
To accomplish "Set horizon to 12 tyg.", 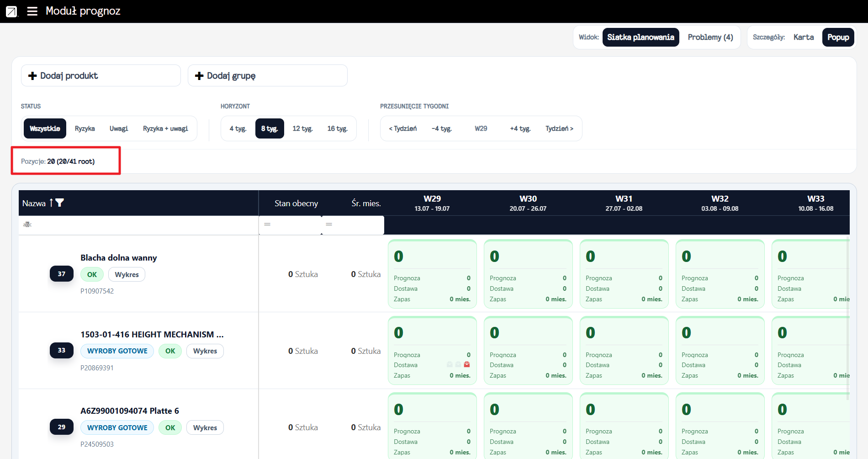I will (x=302, y=128).
